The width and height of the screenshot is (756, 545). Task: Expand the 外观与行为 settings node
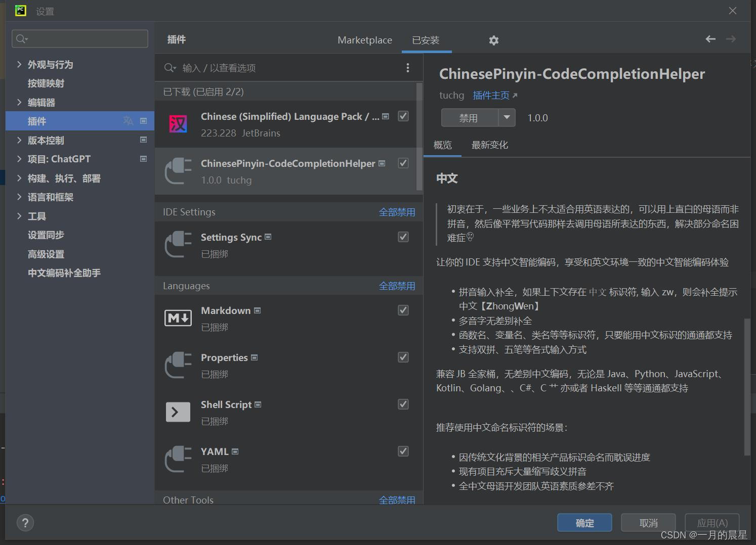click(19, 64)
